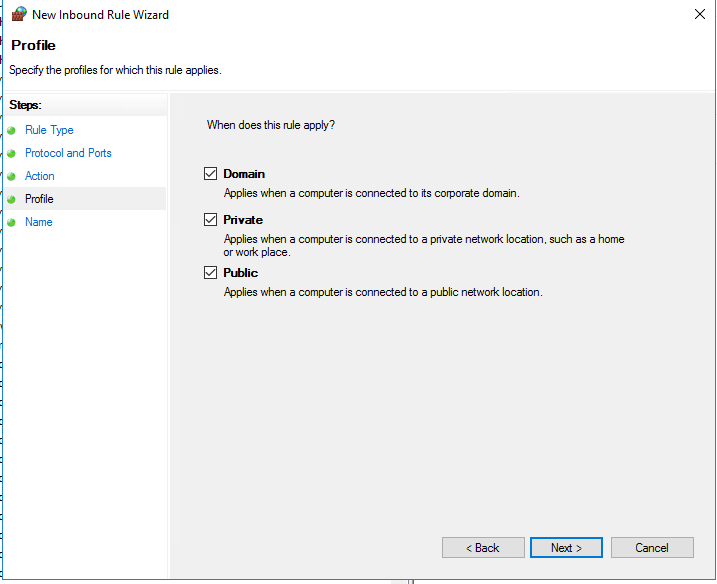This screenshot has height=584, width=717.
Task: Uncheck the Domain profile checkbox
Action: (x=210, y=174)
